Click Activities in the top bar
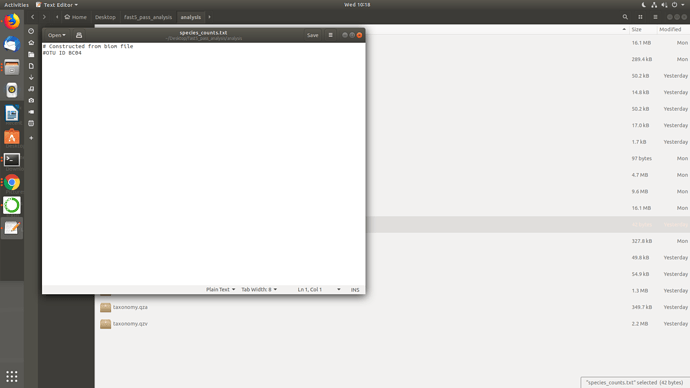Image resolution: width=690 pixels, height=388 pixels. [16, 5]
